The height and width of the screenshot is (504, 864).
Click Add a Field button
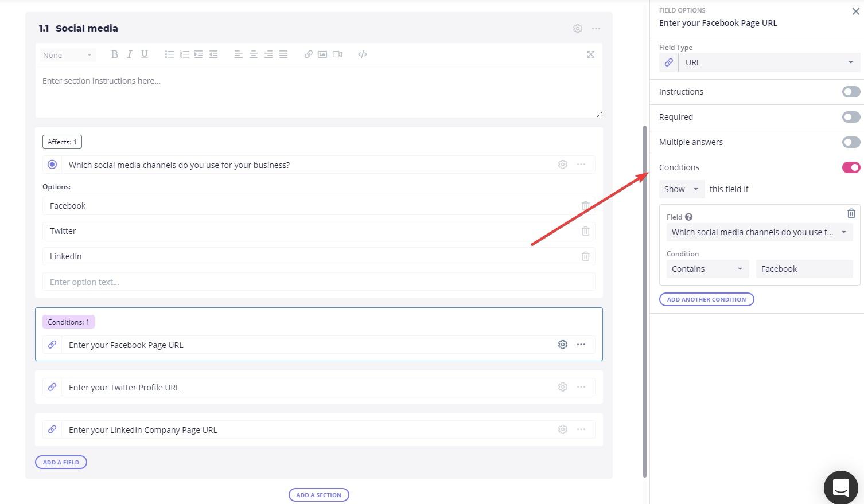(x=61, y=462)
